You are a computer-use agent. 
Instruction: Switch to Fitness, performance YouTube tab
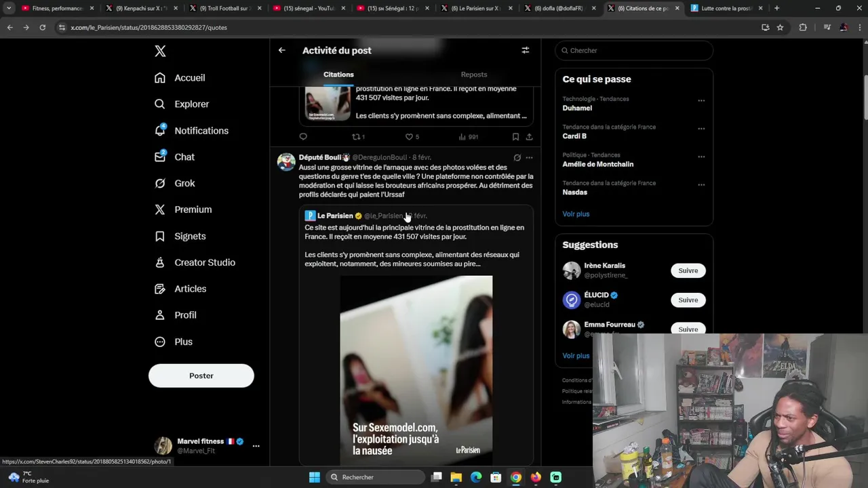click(56, 8)
